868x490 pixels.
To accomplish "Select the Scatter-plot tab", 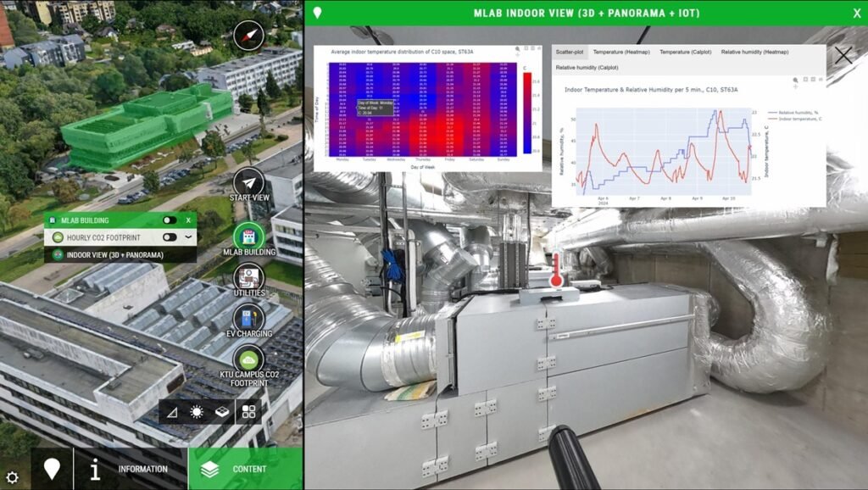I will [570, 51].
